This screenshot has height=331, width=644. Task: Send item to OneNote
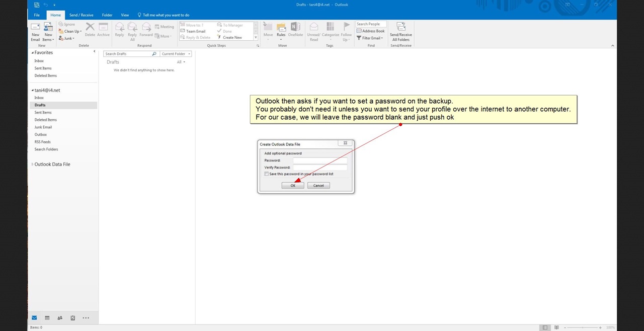[x=295, y=30]
